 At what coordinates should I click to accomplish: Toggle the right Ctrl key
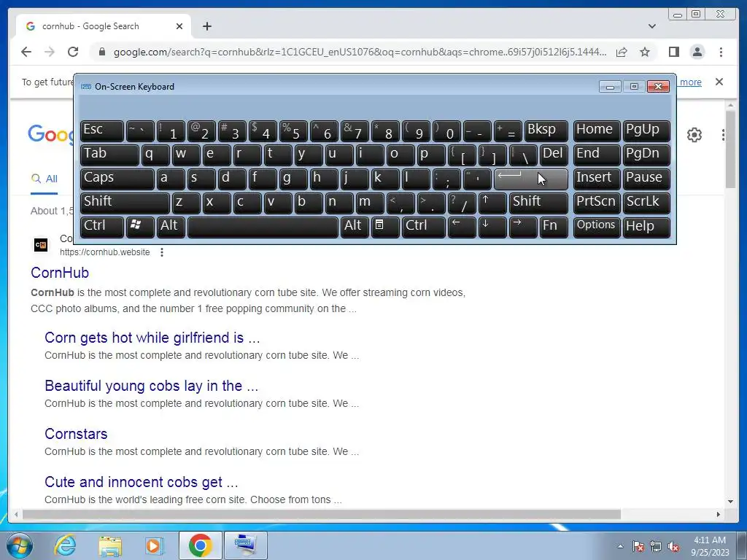coord(424,227)
